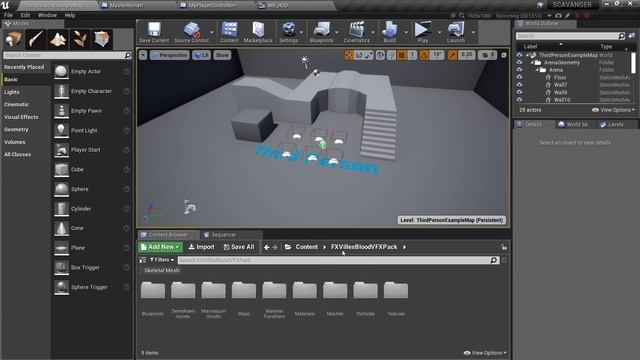Click the Launch toolbar icon

tap(456, 32)
